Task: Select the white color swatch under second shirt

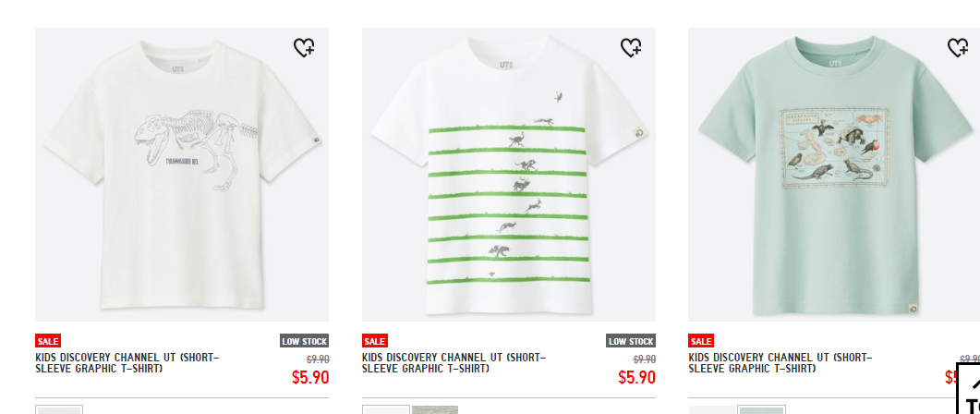Action: click(x=385, y=409)
